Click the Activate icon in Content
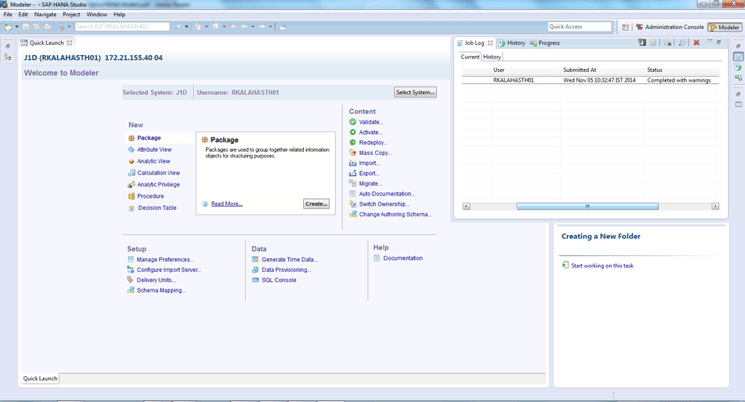This screenshot has height=402, width=745. click(353, 132)
